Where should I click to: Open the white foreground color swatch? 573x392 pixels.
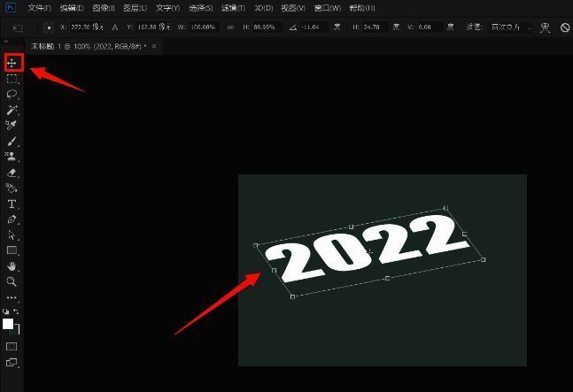[x=8, y=323]
